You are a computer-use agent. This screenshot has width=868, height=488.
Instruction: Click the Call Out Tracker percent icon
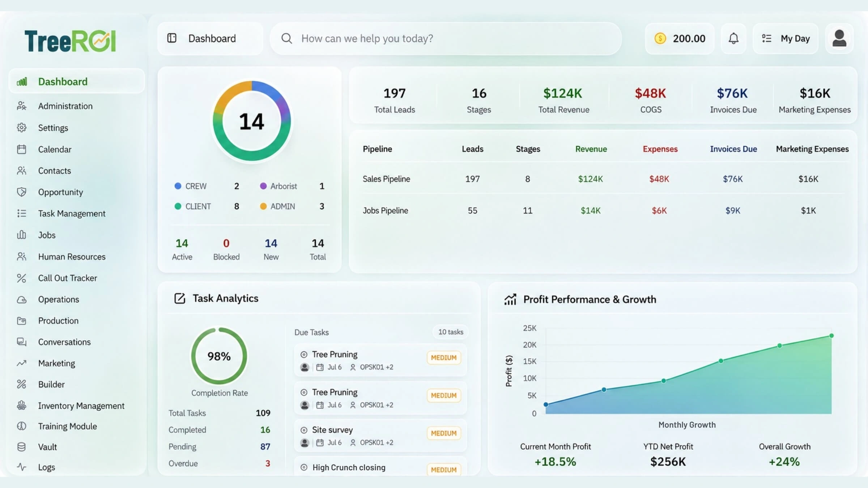click(x=21, y=278)
